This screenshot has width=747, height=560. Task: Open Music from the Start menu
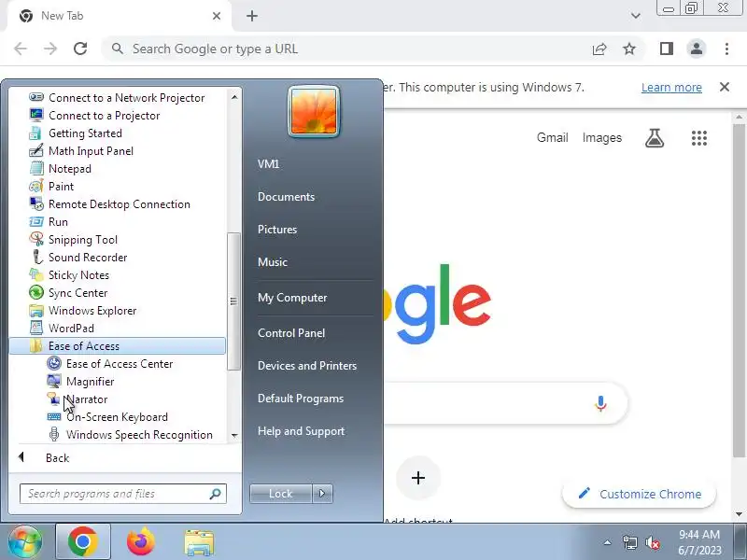click(273, 262)
